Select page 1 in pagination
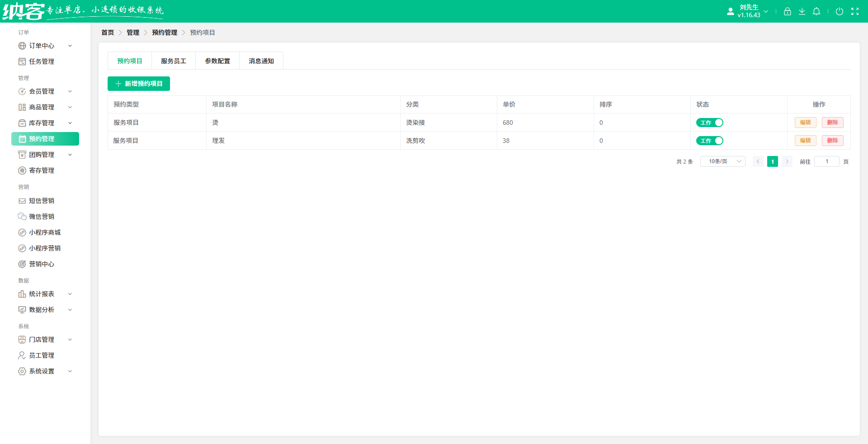 tap(773, 161)
